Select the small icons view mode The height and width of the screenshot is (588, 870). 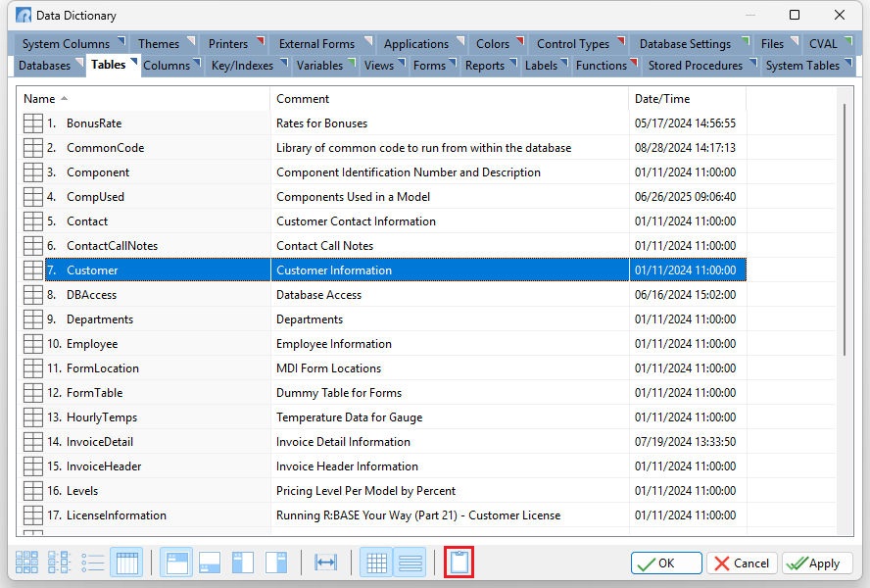(59, 563)
